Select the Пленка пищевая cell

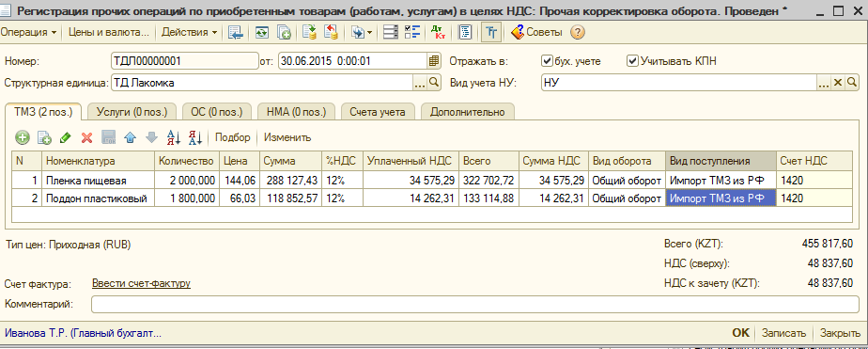point(98,180)
